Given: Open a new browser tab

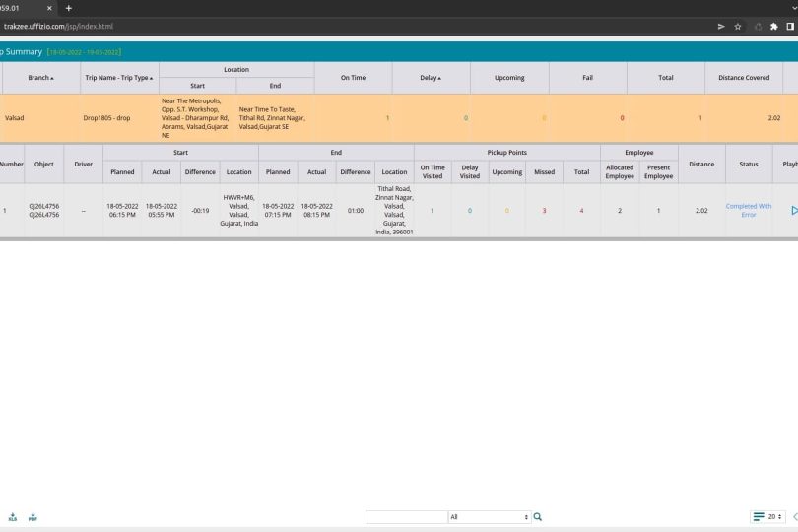Looking at the screenshot, I should coord(69,8).
